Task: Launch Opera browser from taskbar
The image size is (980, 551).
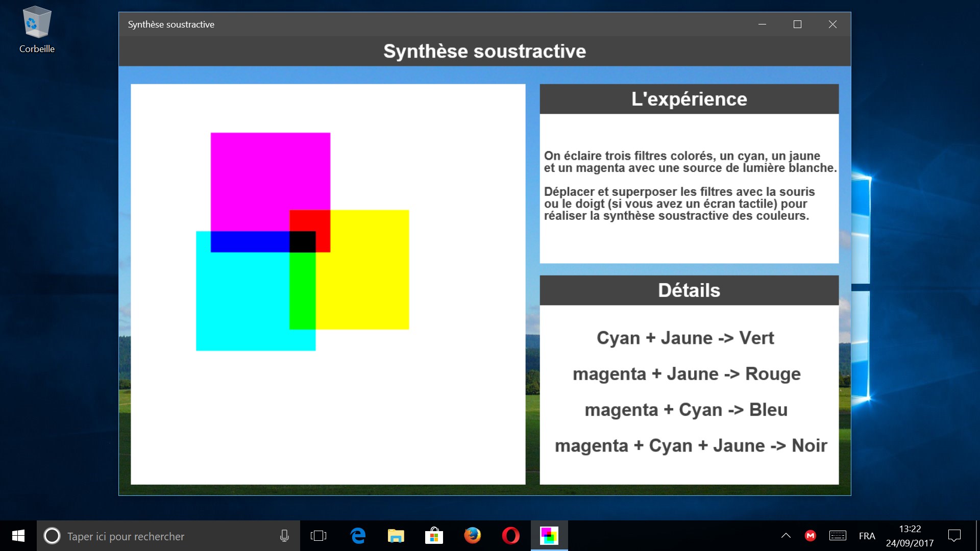Action: 510,536
